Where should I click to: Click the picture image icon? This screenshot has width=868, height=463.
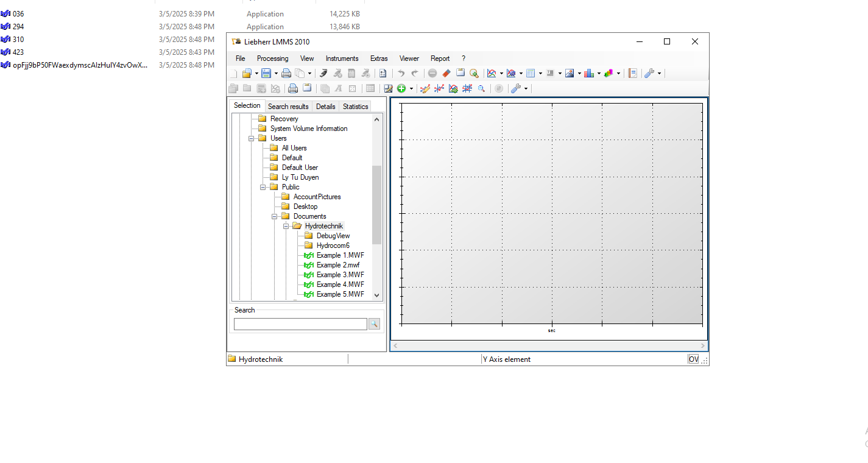[x=570, y=73]
